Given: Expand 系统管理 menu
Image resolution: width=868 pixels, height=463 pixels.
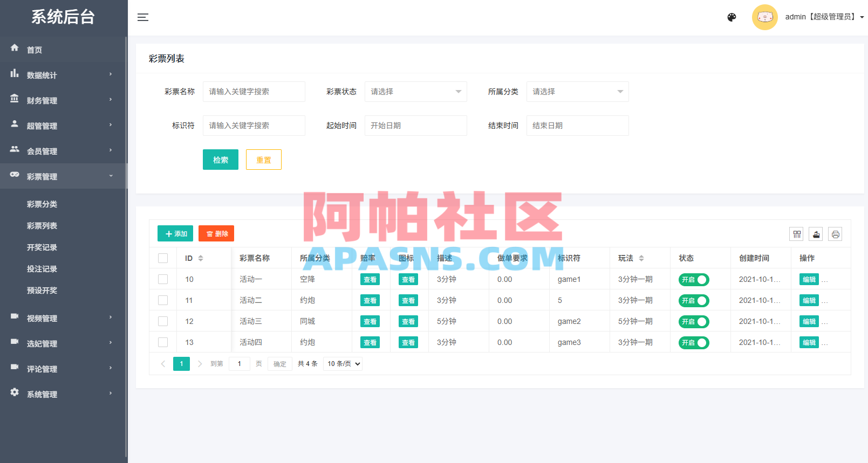Looking at the screenshot, I should (64, 394).
